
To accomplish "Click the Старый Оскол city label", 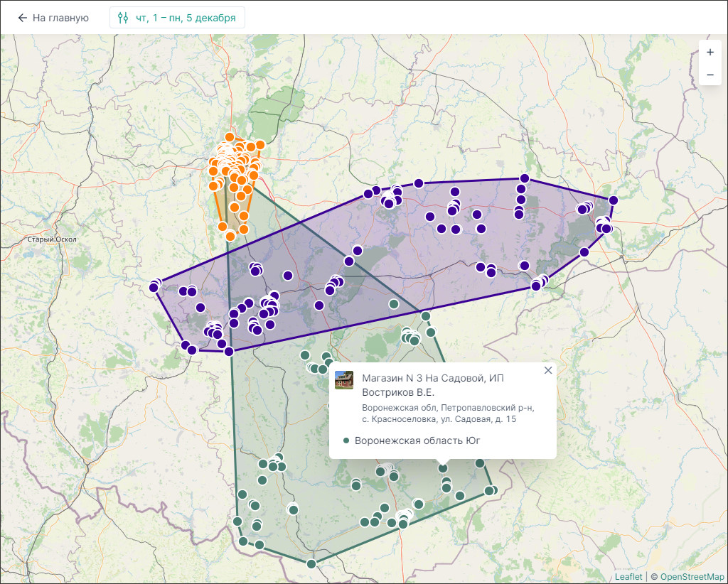I will (x=52, y=239).
